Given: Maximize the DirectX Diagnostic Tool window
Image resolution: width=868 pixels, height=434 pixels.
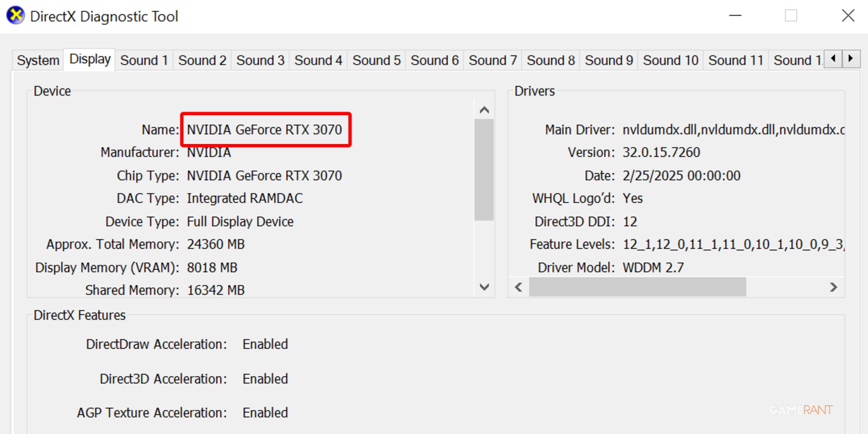Looking at the screenshot, I should click(x=791, y=16).
